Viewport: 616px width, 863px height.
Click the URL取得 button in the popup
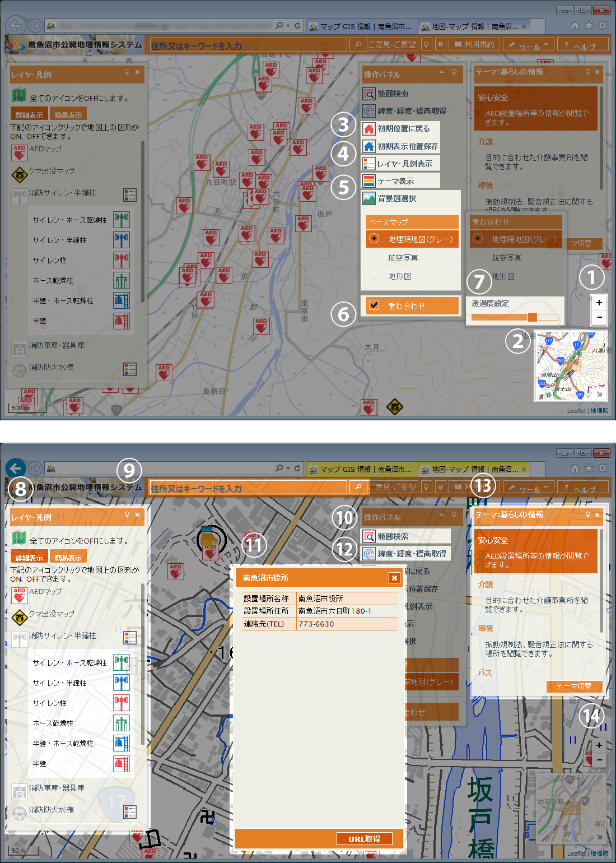[365, 838]
